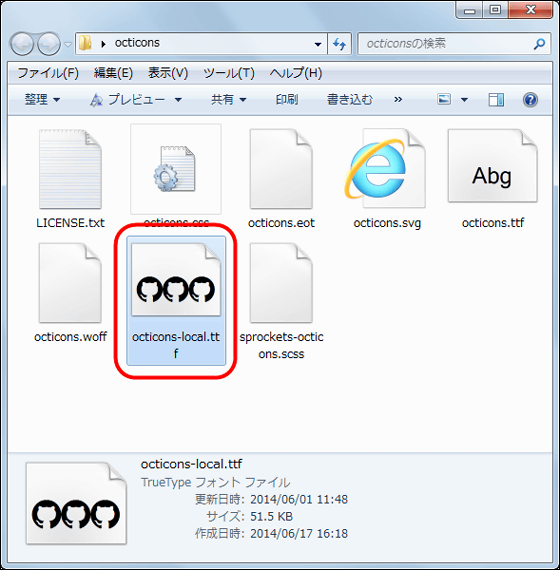560x570 pixels.
Task: Select the octicons.ttf font file icon
Action: pyautogui.click(x=493, y=166)
